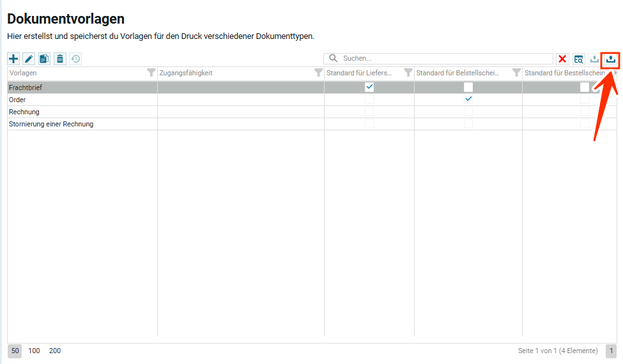
Task: Set page size to 200
Action: tap(55, 351)
